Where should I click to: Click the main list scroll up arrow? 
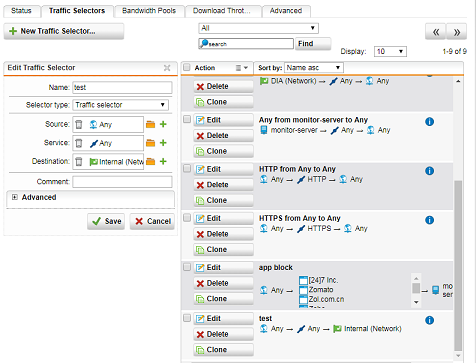click(458, 81)
